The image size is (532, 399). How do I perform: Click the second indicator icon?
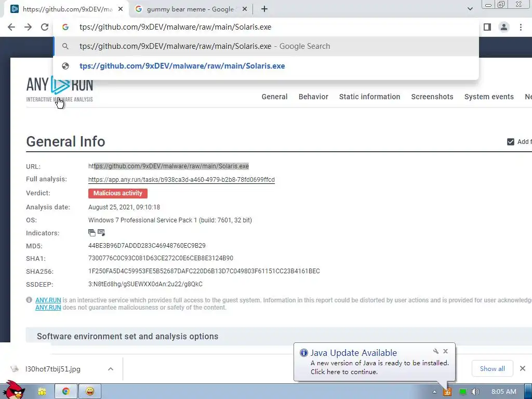coord(101,233)
